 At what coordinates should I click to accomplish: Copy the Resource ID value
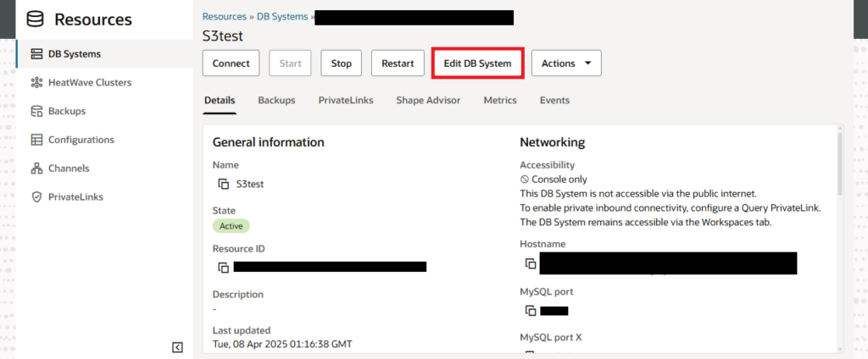pos(224,268)
